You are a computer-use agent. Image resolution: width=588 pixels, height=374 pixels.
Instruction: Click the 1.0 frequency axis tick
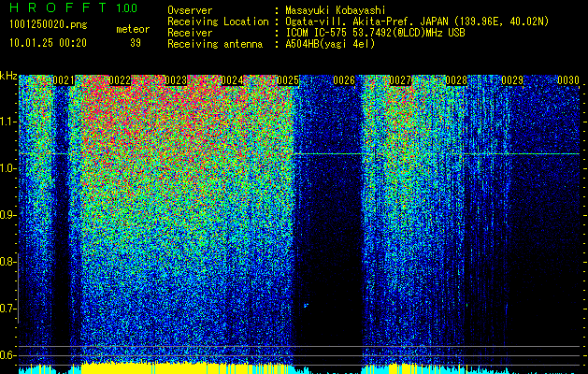click(x=7, y=168)
